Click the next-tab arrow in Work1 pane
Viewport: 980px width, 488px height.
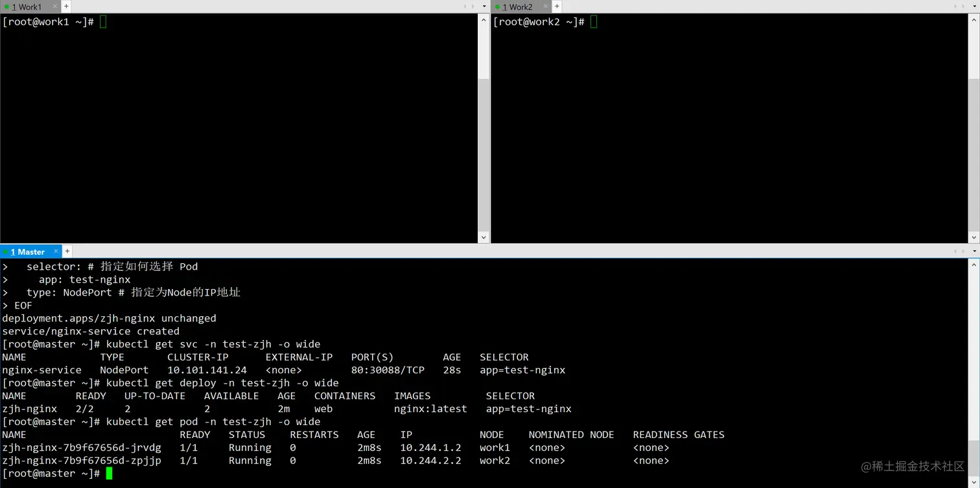tap(473, 6)
